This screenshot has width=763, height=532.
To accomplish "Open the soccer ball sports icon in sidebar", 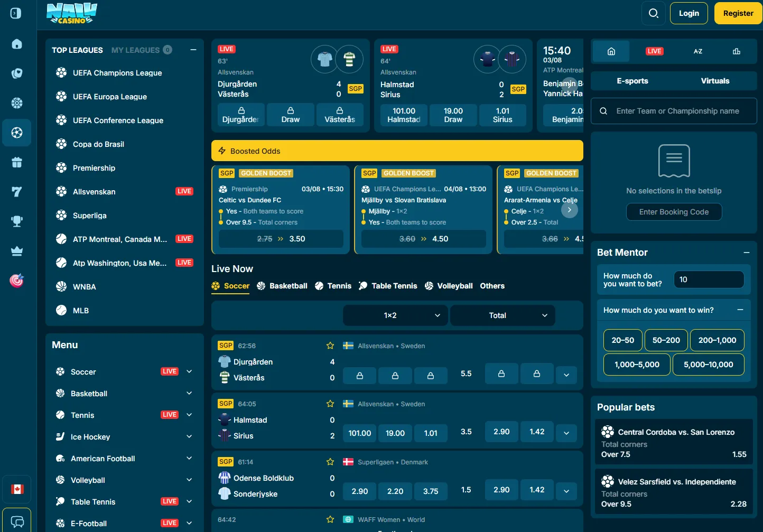I will [x=17, y=133].
